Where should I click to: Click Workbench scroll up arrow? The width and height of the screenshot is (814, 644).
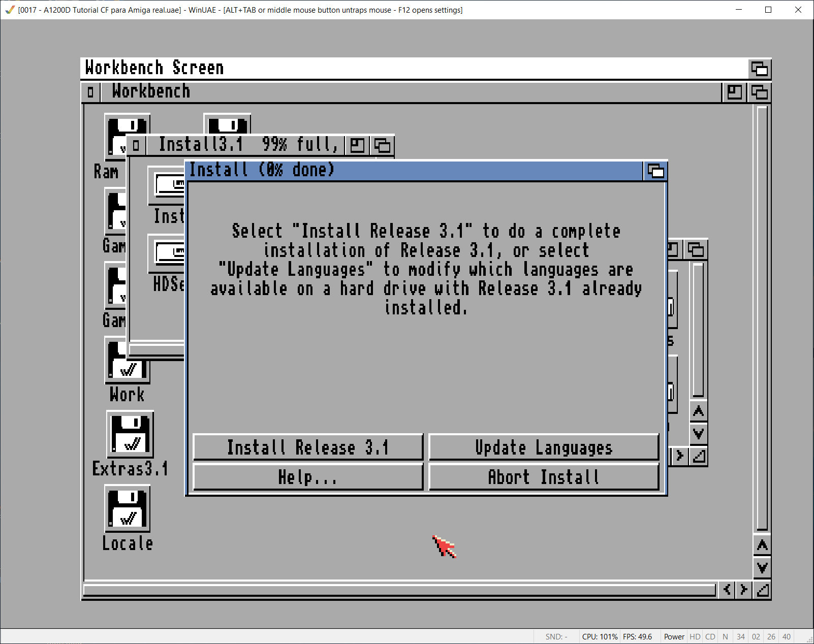[762, 545]
